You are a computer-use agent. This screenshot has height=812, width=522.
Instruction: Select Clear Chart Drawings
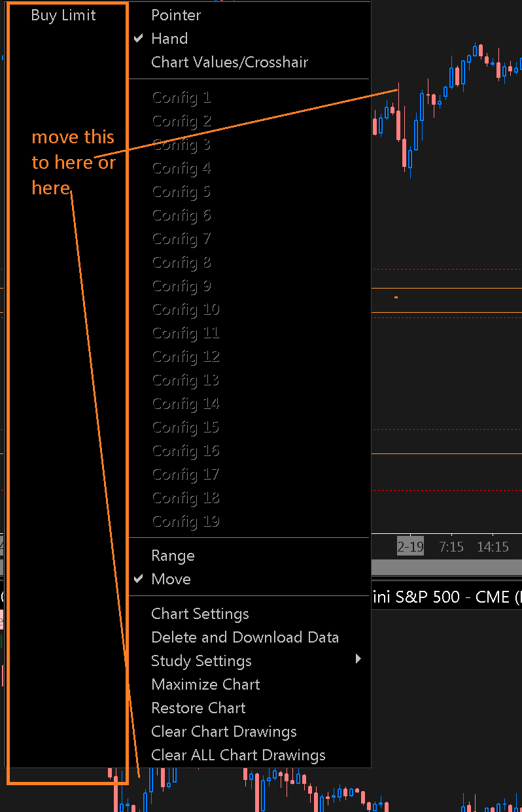click(x=224, y=732)
